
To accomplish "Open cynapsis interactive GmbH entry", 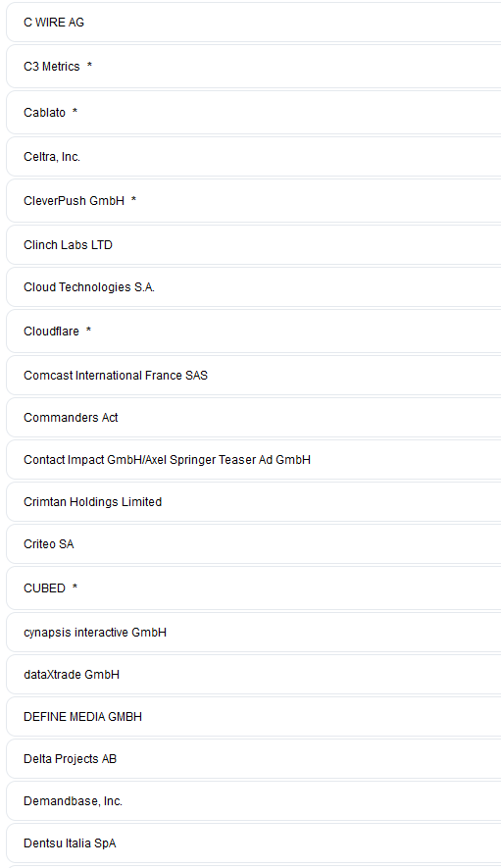I will coord(254,633).
